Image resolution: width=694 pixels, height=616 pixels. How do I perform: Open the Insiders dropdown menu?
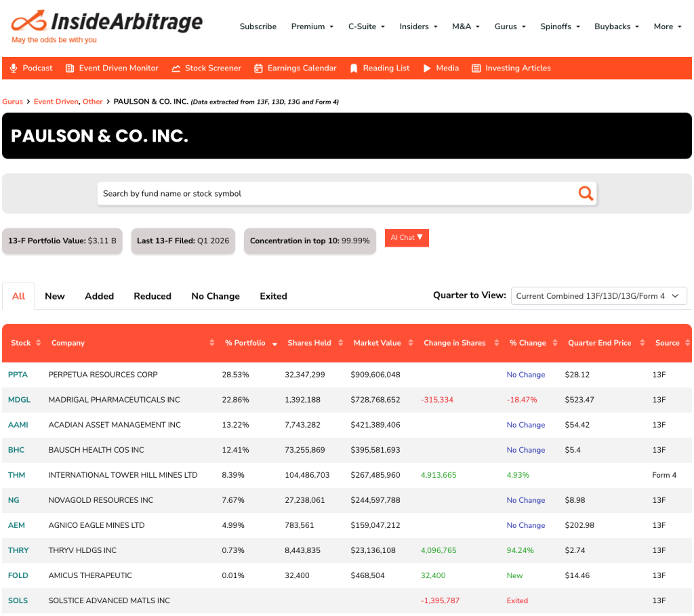(418, 26)
